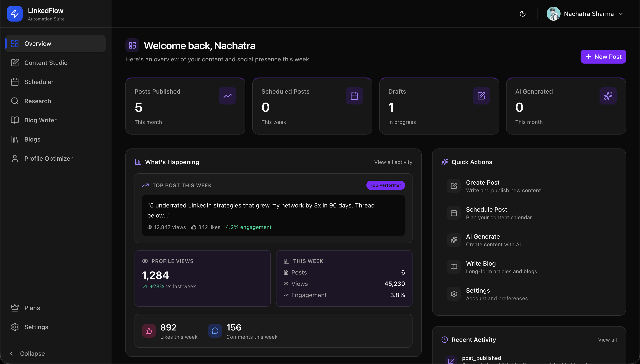Click the Drafts edit icon
Viewport: 640px width, 364px height.
481,96
